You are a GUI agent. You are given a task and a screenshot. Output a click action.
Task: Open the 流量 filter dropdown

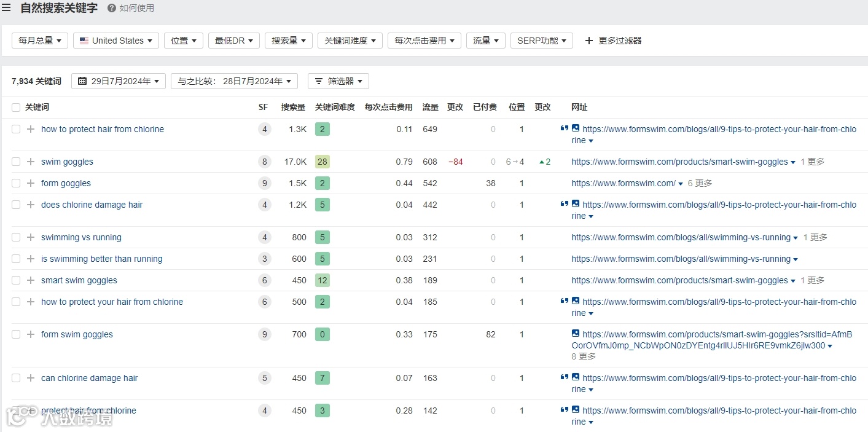(486, 41)
